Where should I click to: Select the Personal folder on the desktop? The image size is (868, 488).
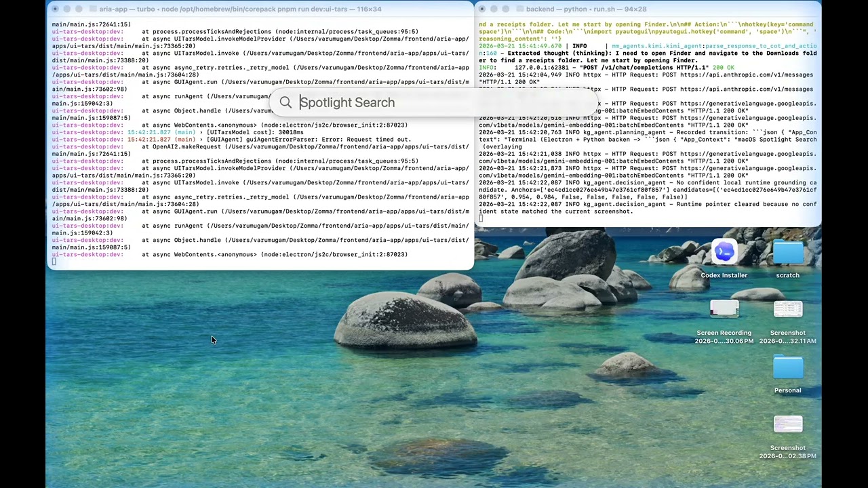[x=788, y=368]
